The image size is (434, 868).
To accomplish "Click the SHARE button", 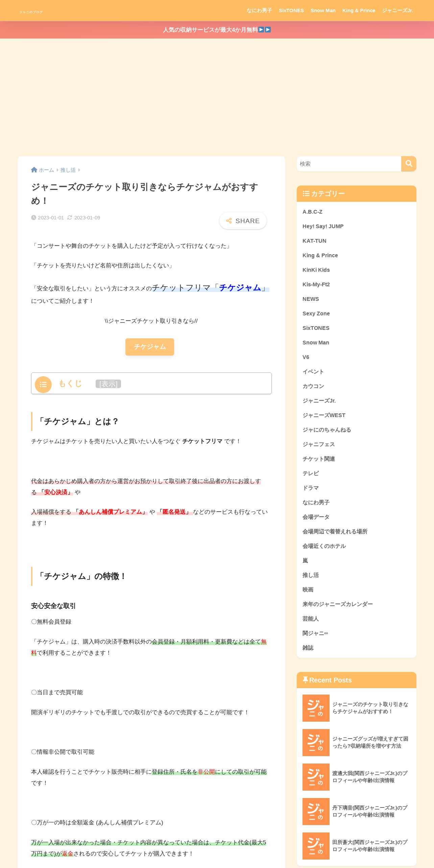I will (x=243, y=221).
